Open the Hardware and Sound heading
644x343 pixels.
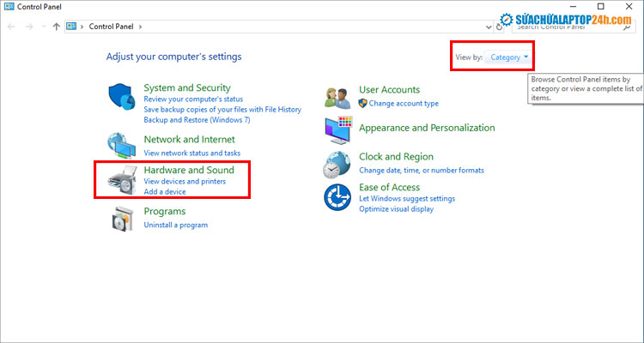188,170
